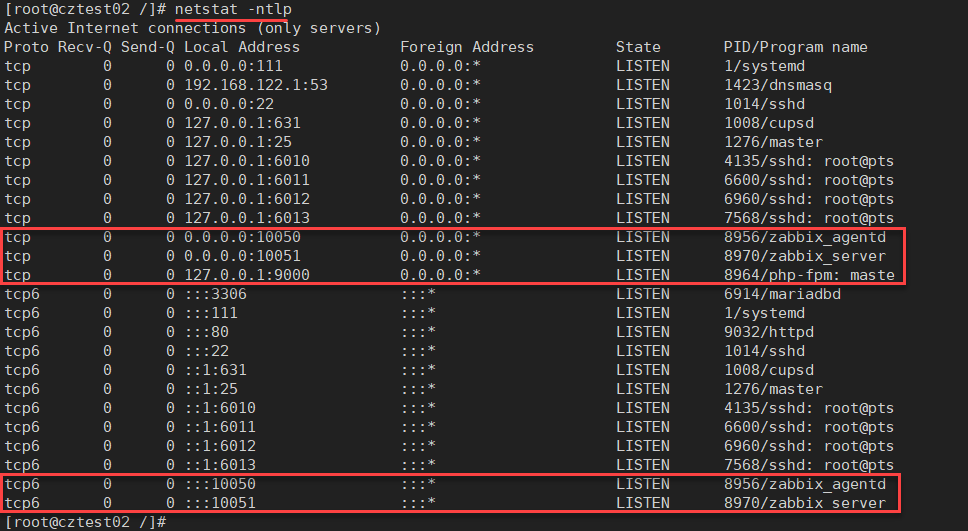Click 1/systemd in the 0.0.0.0:111 row

pos(764,66)
